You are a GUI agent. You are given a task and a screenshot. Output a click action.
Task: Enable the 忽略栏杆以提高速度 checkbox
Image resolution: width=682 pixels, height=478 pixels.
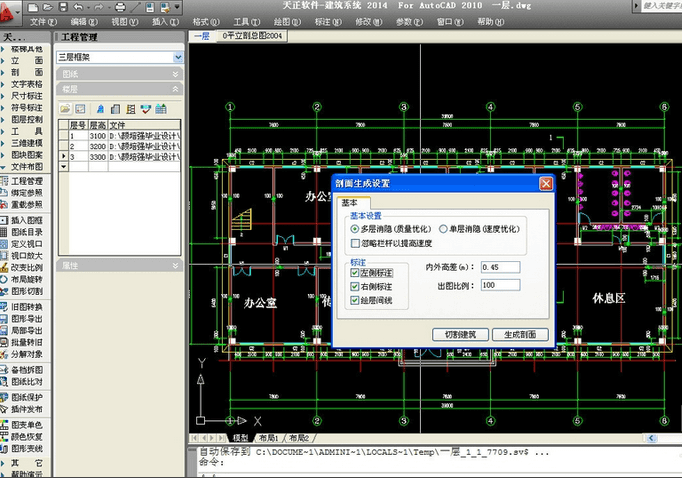click(355, 243)
